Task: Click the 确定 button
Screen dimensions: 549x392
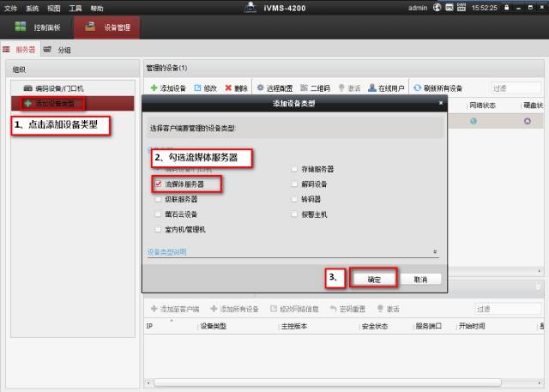Action: (375, 279)
